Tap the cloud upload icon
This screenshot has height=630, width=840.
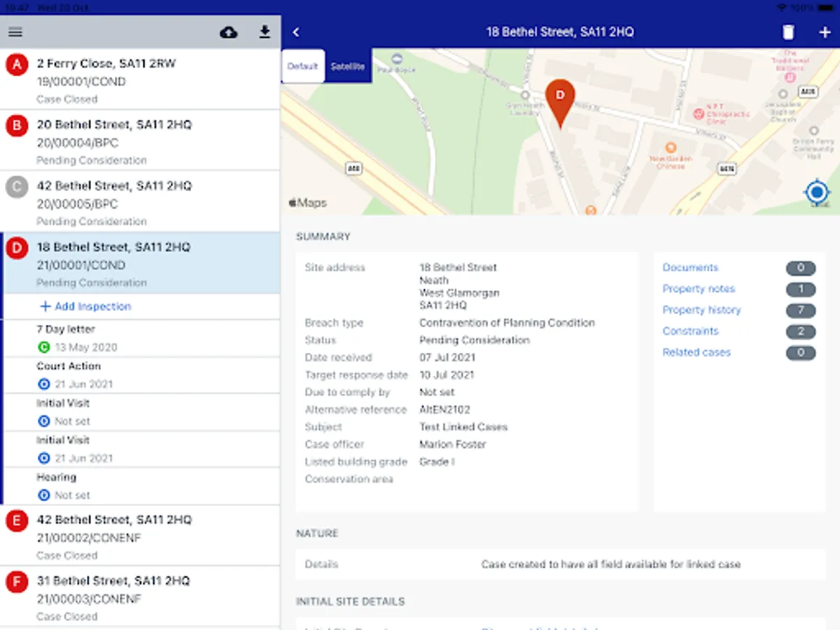click(229, 32)
